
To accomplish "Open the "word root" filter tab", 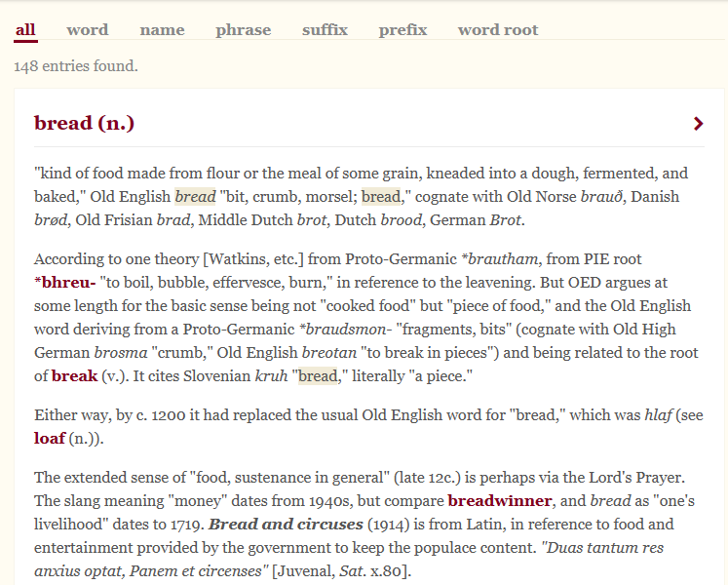I will pyautogui.click(x=498, y=30).
